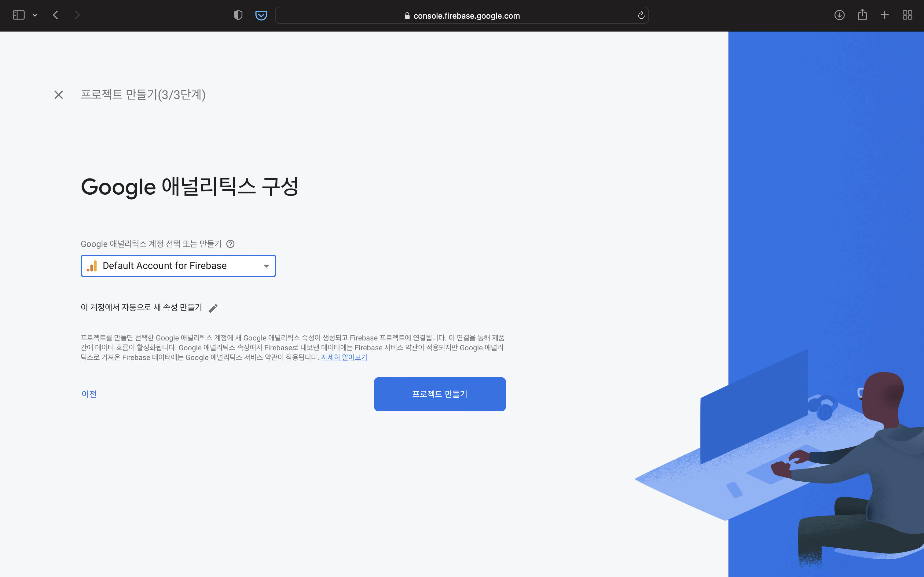Screen dimensions: 924x577
Task: Close the project creation wizard with X
Action: click(58, 95)
